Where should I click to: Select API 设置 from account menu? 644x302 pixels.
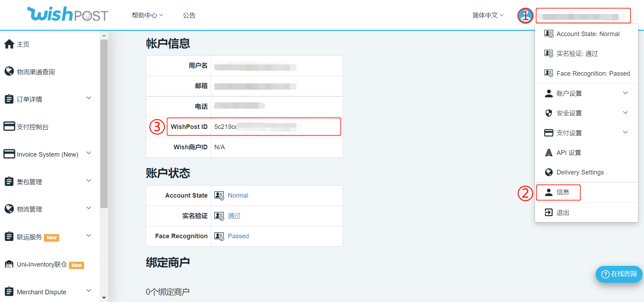point(569,153)
